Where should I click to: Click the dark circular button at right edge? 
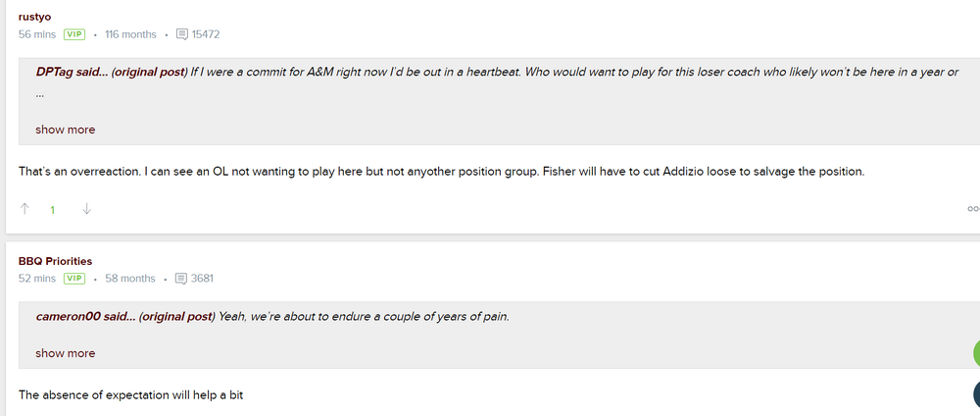click(x=976, y=395)
